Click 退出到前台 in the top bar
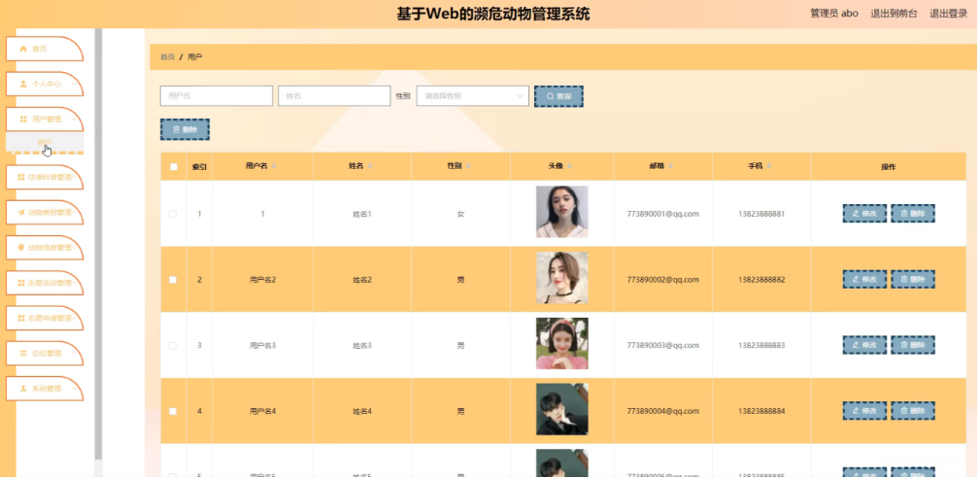This screenshot has width=980, height=479. tap(894, 14)
